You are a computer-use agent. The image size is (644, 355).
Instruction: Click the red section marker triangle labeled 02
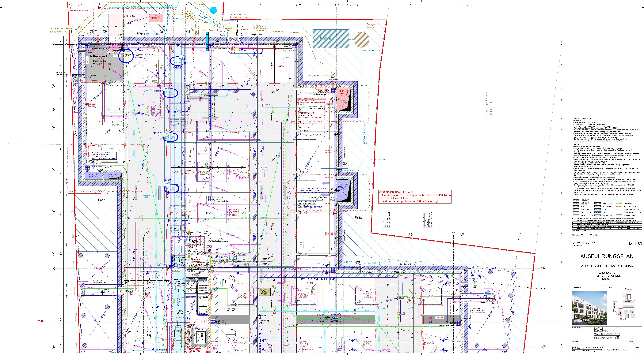pyautogui.click(x=42, y=320)
